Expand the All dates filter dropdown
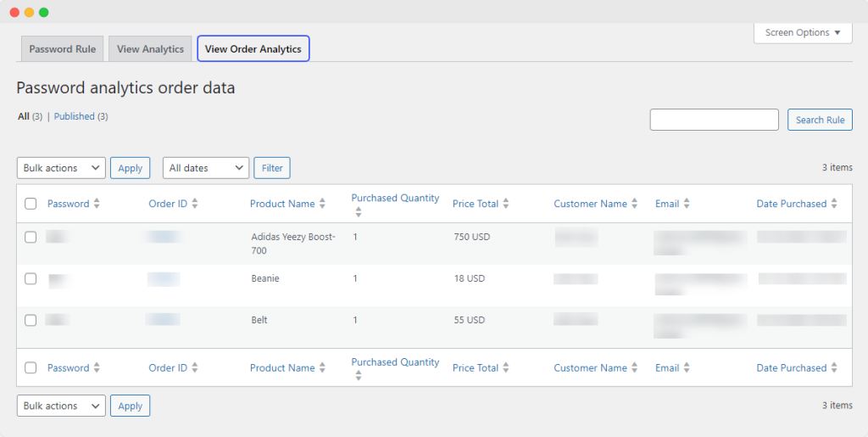Image resolution: width=868 pixels, height=437 pixels. (x=206, y=168)
